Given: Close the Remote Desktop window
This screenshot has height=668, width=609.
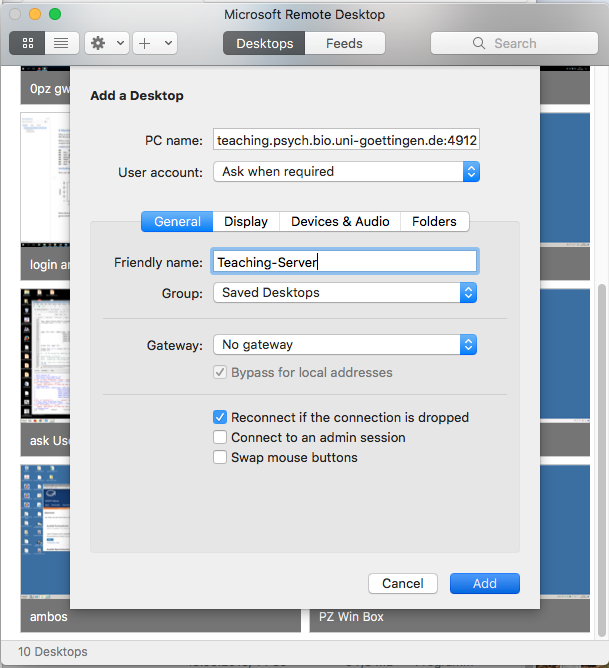Looking at the screenshot, I should pyautogui.click(x=15, y=14).
